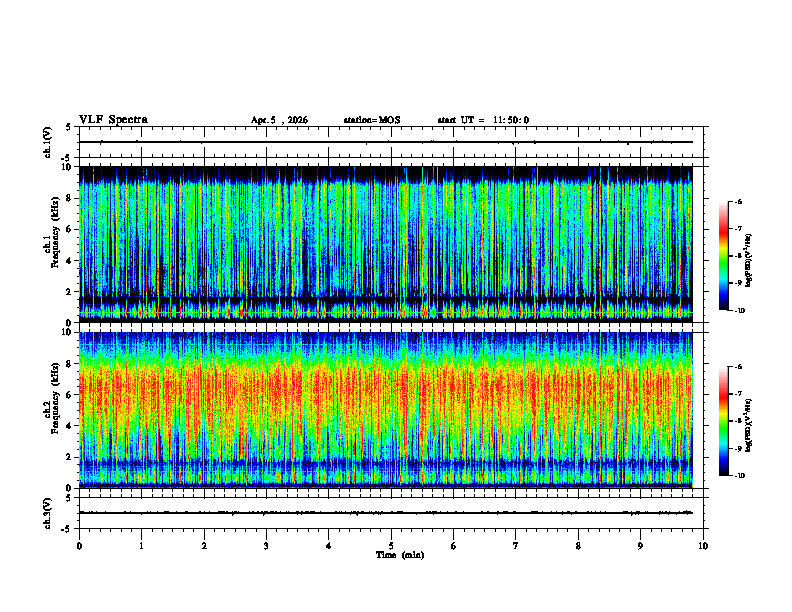Click the "Time (min)" axis title

[x=400, y=555]
